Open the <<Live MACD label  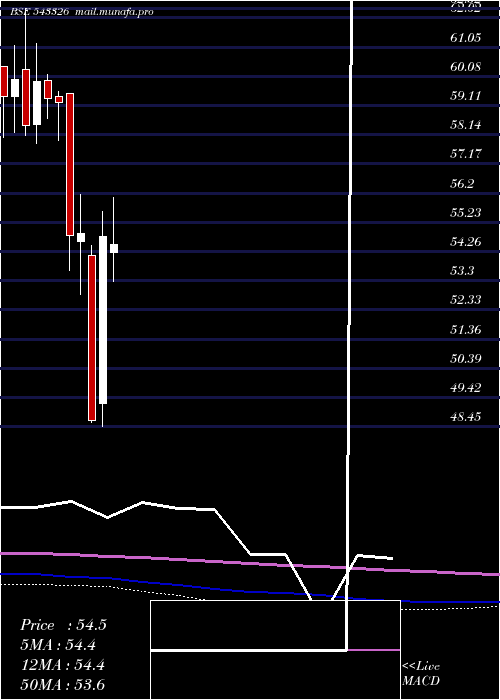click(x=421, y=674)
